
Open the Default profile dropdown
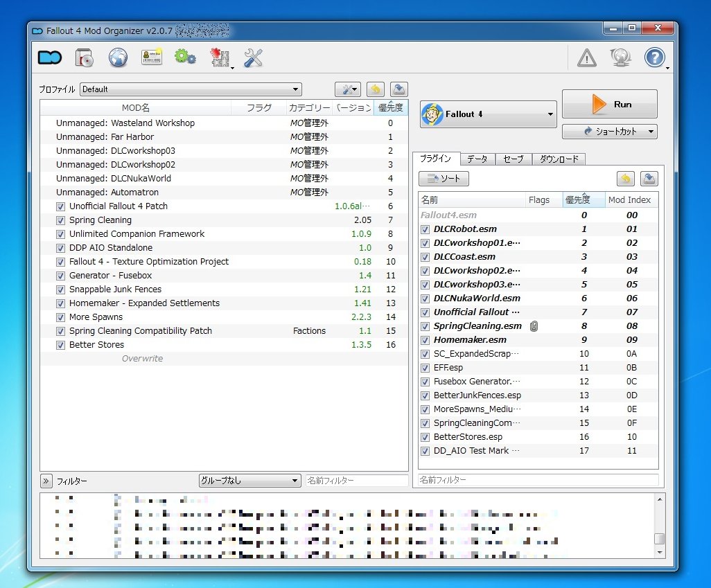tap(191, 89)
